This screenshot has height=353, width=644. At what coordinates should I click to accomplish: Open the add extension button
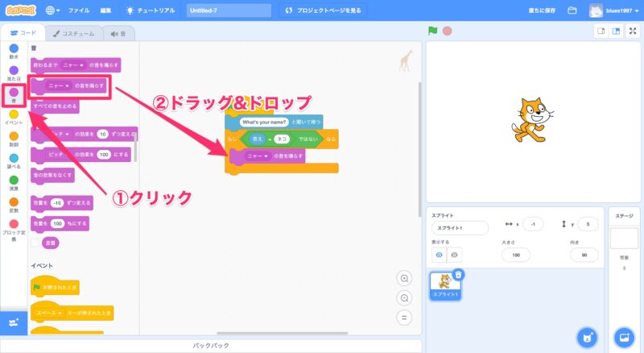pos(14,322)
